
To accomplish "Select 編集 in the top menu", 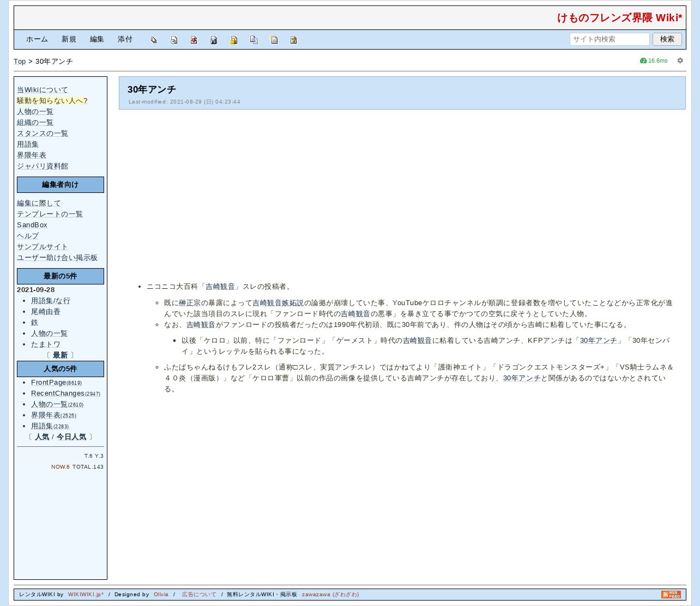I will pyautogui.click(x=97, y=39).
